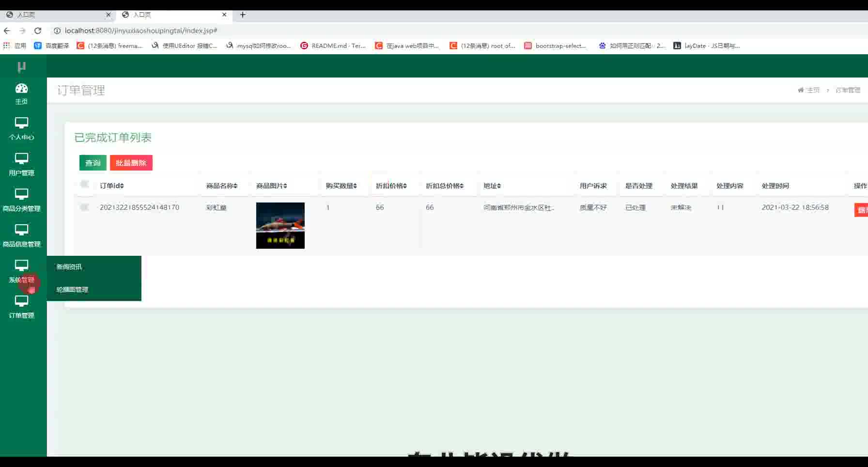
Task: Open 系统管理 monitor icon in sidebar
Action: (x=21, y=265)
